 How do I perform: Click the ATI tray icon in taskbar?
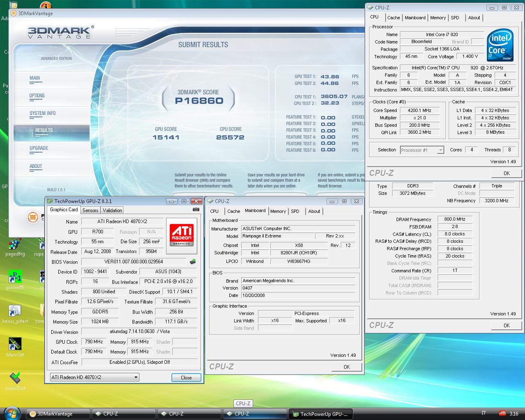(502, 413)
